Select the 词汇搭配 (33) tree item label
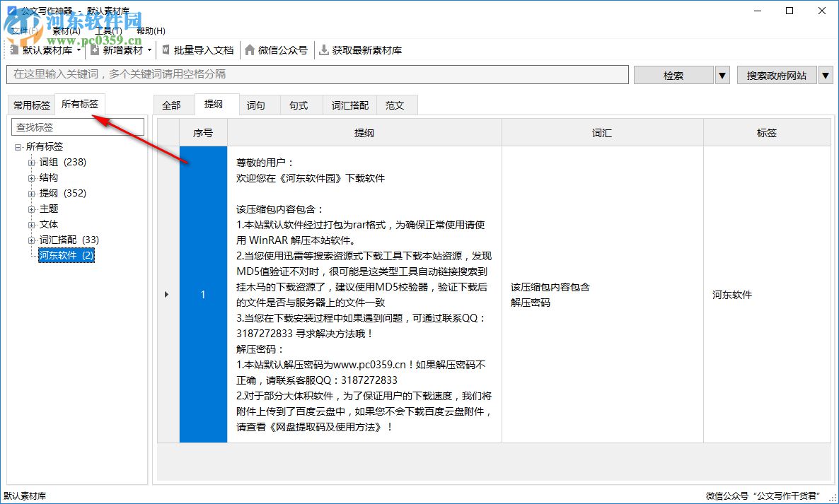 point(69,240)
